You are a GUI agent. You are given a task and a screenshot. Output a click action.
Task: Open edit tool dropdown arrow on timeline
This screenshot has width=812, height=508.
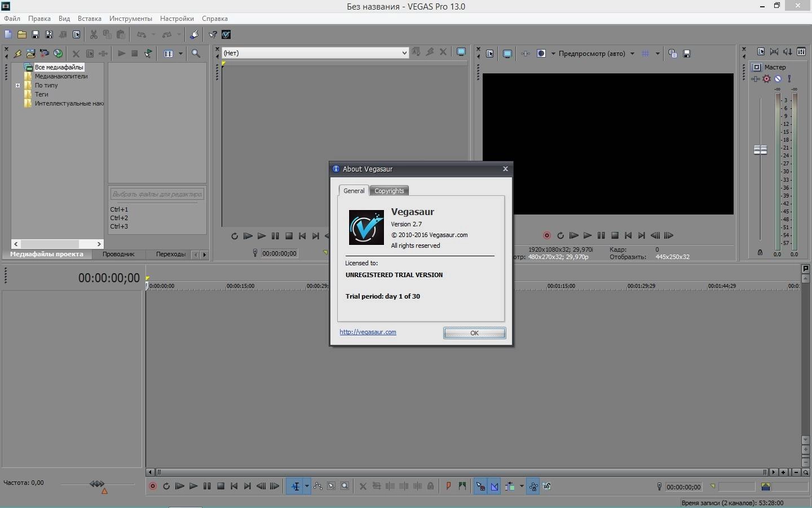click(x=307, y=486)
